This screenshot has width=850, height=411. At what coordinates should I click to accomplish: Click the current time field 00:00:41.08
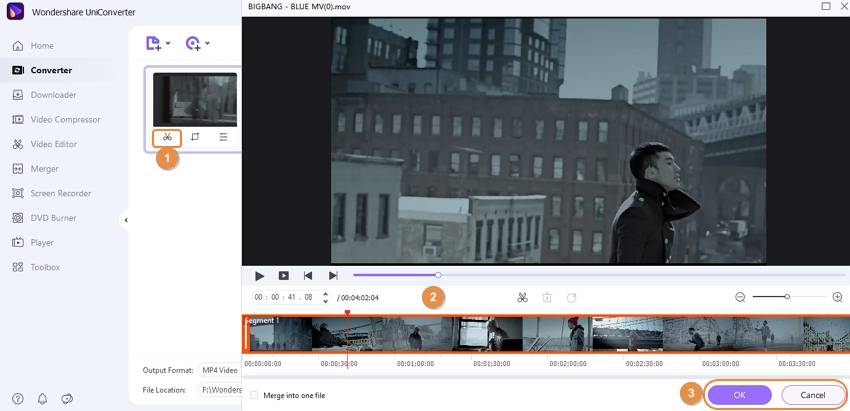pyautogui.click(x=286, y=297)
